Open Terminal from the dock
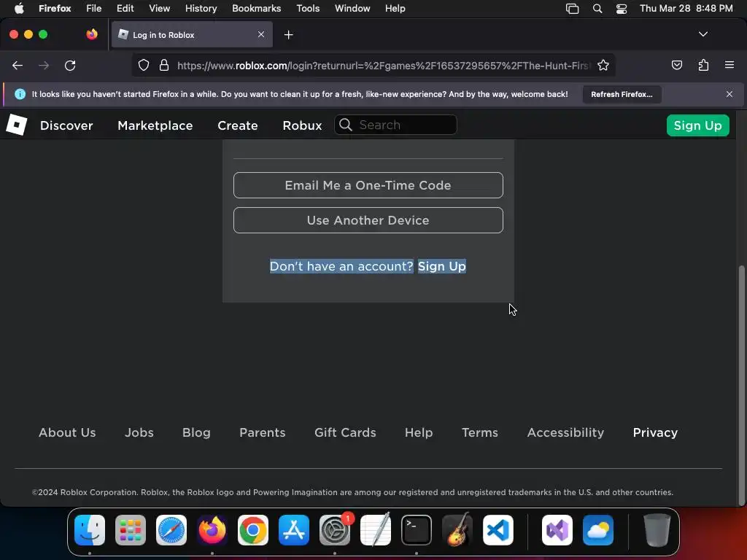747x560 pixels. [417, 530]
